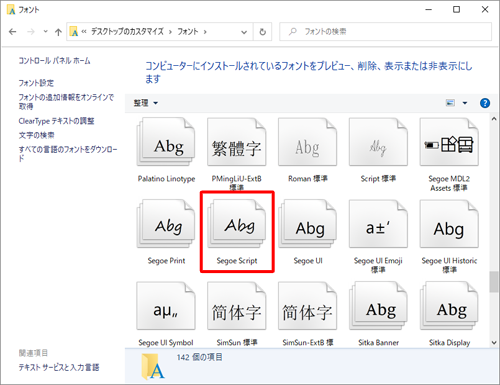
Task: Select the Segoe UI Emoji font icon
Action: click(378, 224)
